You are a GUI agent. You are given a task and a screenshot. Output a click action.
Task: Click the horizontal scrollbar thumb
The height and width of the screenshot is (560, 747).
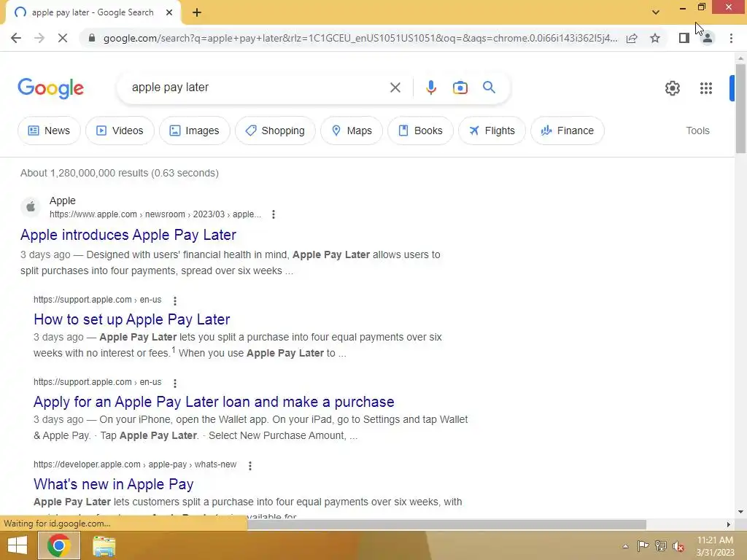tap(446, 524)
